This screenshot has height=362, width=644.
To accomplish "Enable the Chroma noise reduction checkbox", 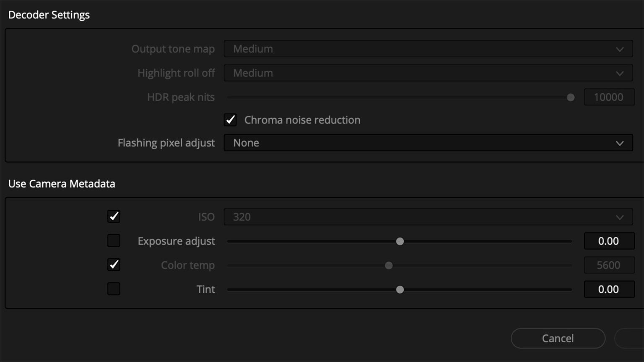I will (230, 120).
